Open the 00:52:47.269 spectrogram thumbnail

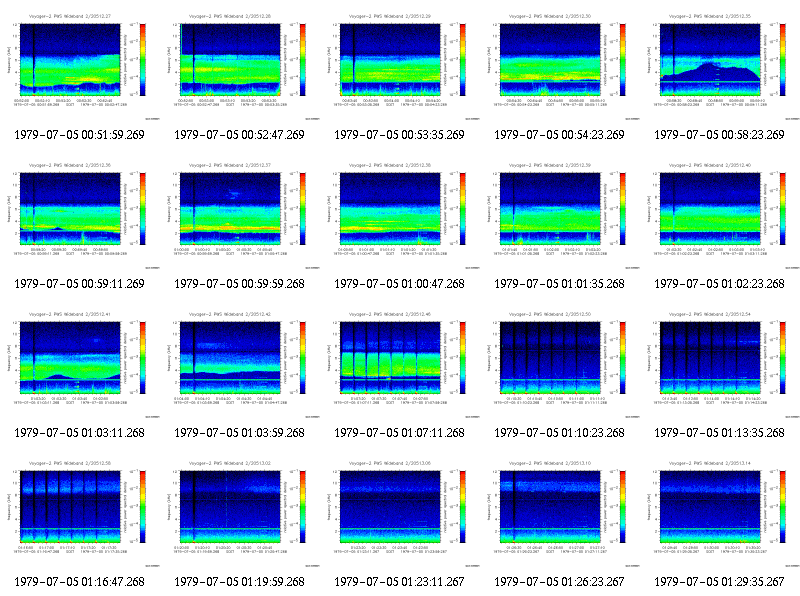point(240,64)
